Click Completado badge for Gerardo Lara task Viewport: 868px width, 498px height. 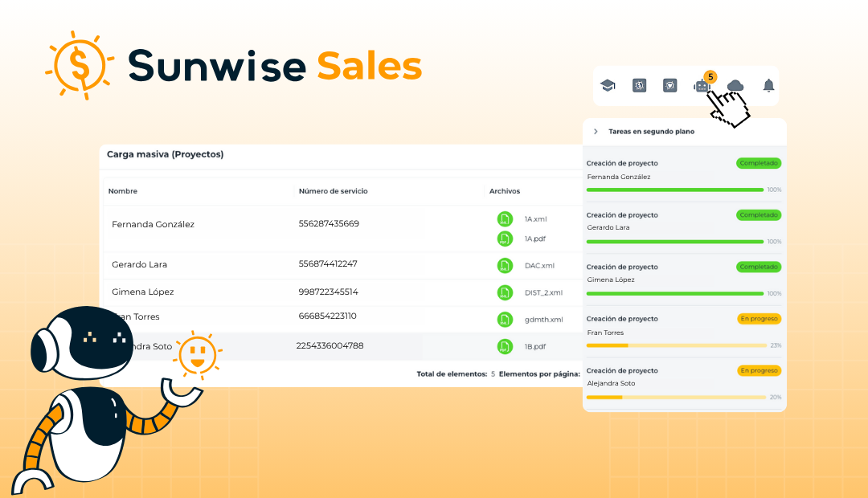click(x=759, y=214)
